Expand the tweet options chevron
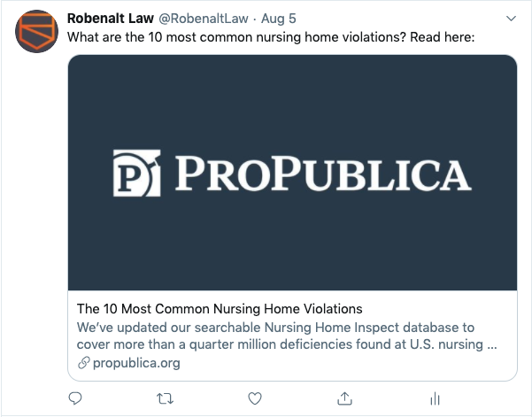Screen dimensions: 532x417 [511, 19]
